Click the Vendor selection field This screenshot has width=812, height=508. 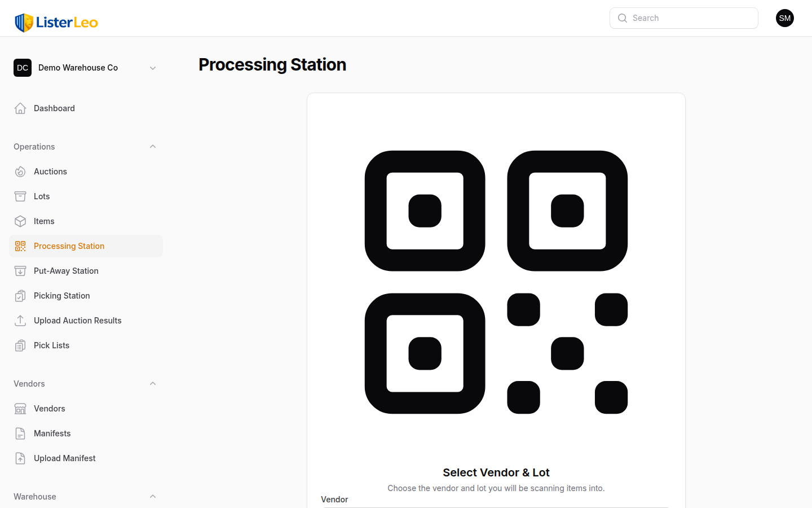[496, 506]
